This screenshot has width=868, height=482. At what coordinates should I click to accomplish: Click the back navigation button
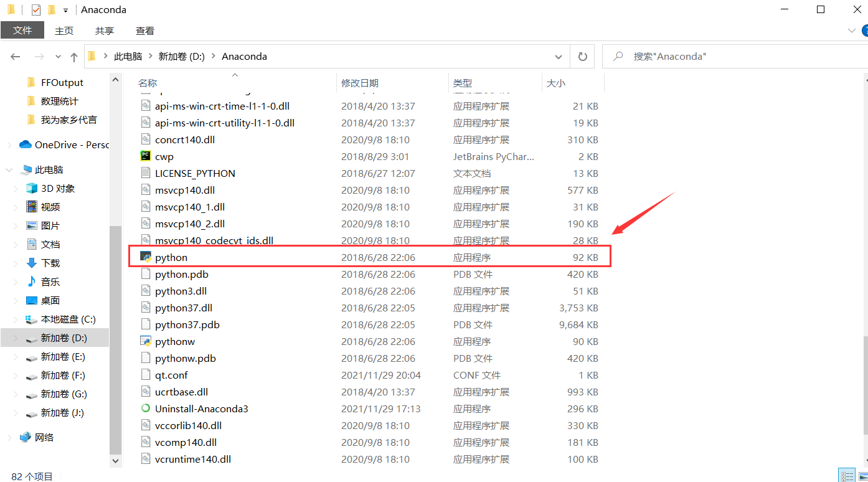[x=16, y=56]
